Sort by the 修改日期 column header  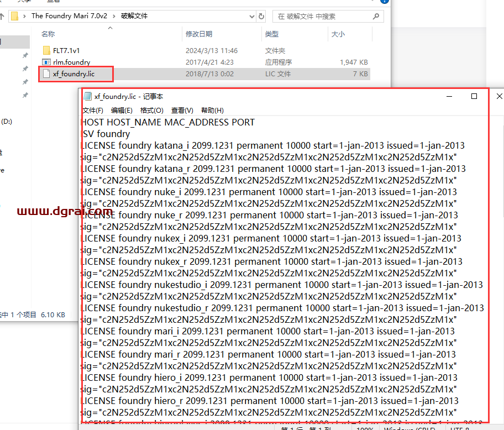[x=199, y=34]
